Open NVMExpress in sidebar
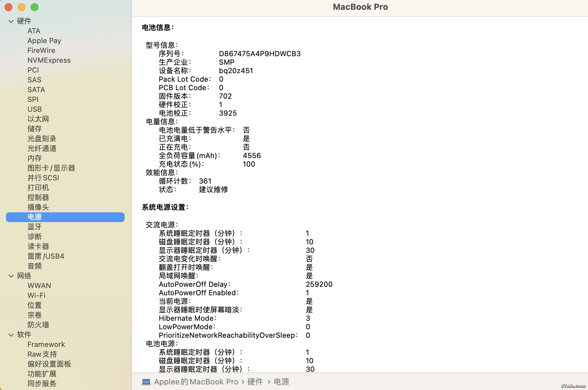Image resolution: width=588 pixels, height=390 pixels. pyautogui.click(x=49, y=60)
